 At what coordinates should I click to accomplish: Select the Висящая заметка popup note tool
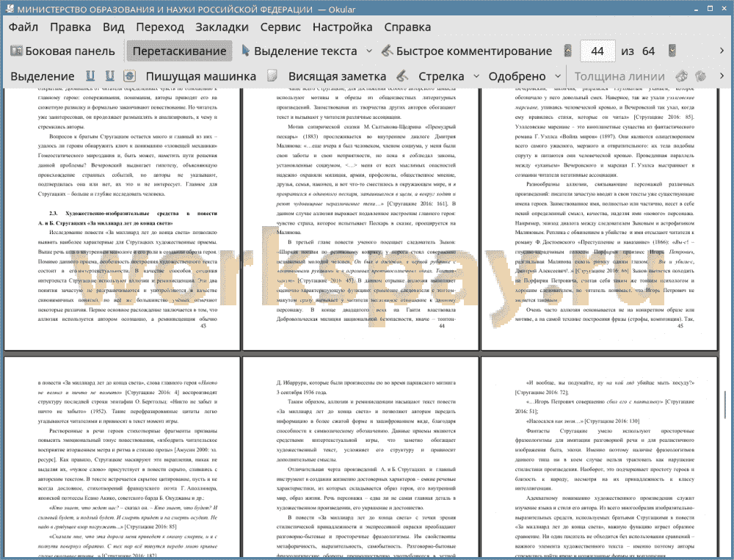pyautogui.click(x=337, y=76)
